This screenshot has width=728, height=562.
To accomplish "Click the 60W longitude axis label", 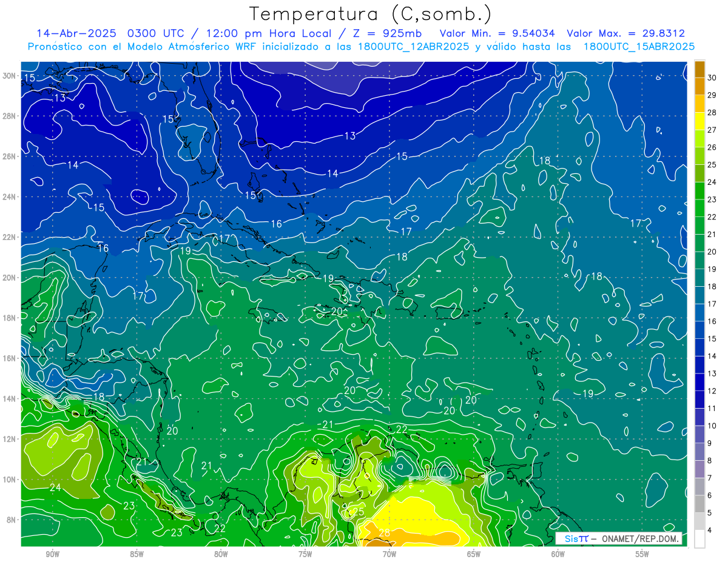I will point(558,554).
